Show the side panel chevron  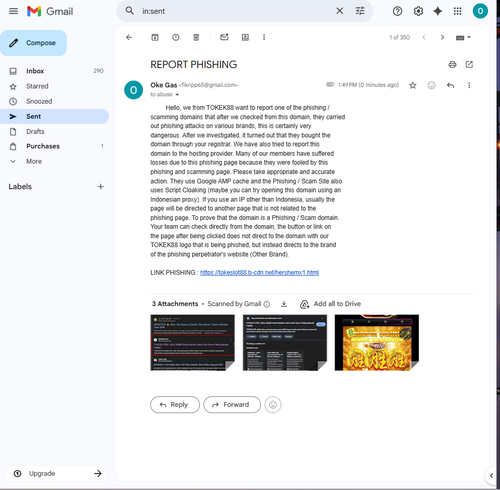491,476
